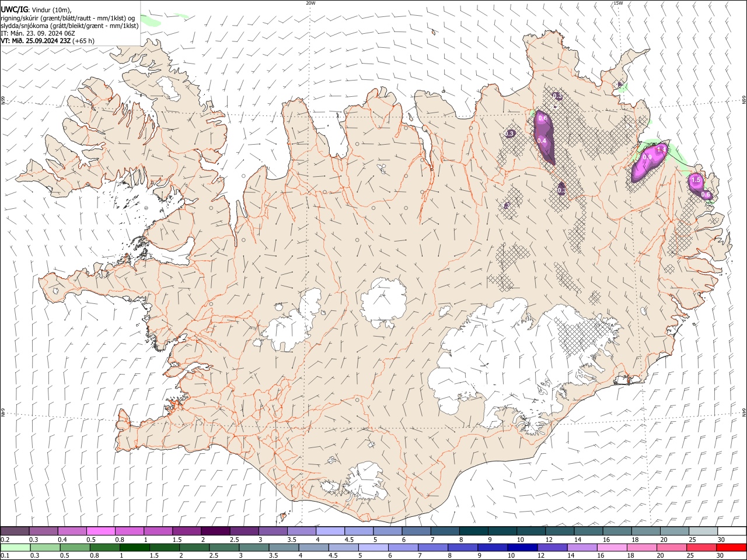747x560 pixels.
Task: Select the top-row legend swatch between 2 and 2.5
Action: (215, 531)
